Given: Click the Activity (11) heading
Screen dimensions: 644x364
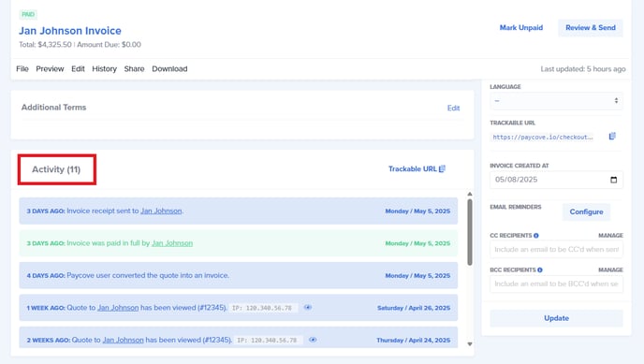Looking at the screenshot, I should [56, 169].
